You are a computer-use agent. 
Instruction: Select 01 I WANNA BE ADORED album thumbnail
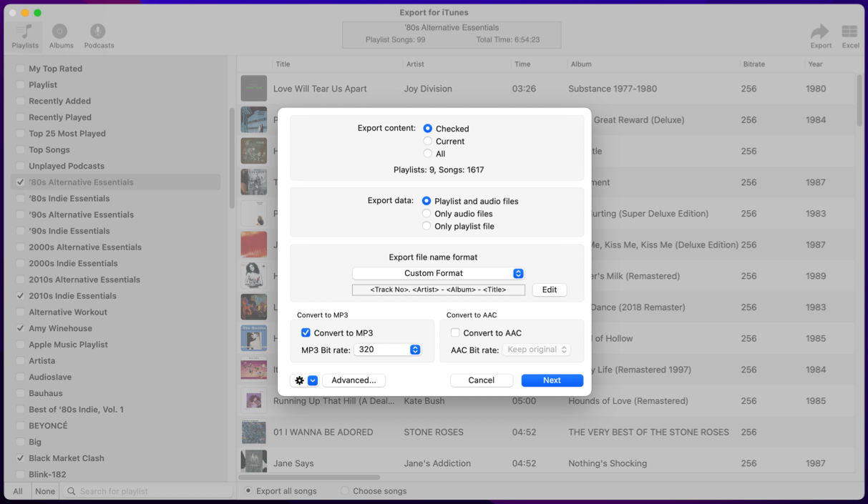pyautogui.click(x=254, y=432)
